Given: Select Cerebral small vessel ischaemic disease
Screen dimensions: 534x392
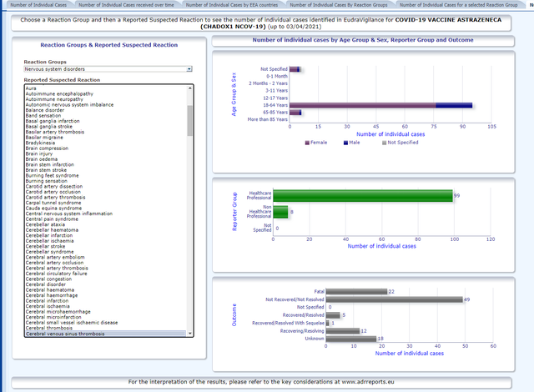Looking at the screenshot, I should [x=72, y=322].
